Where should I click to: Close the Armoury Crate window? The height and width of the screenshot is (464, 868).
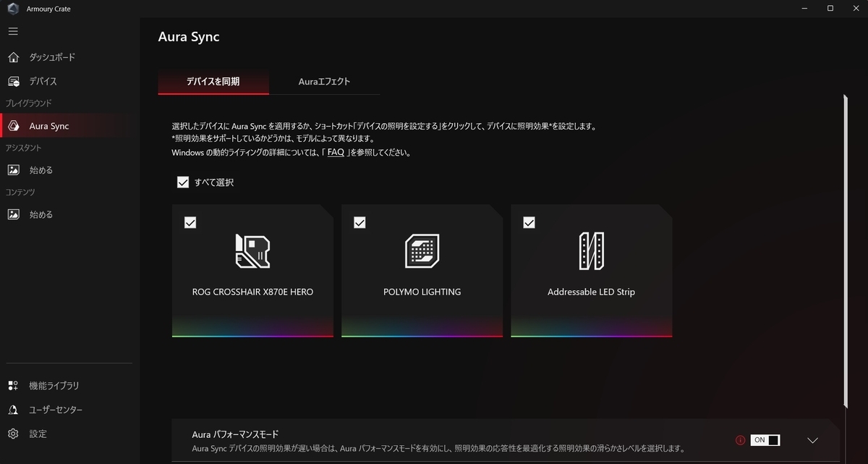pyautogui.click(x=856, y=8)
